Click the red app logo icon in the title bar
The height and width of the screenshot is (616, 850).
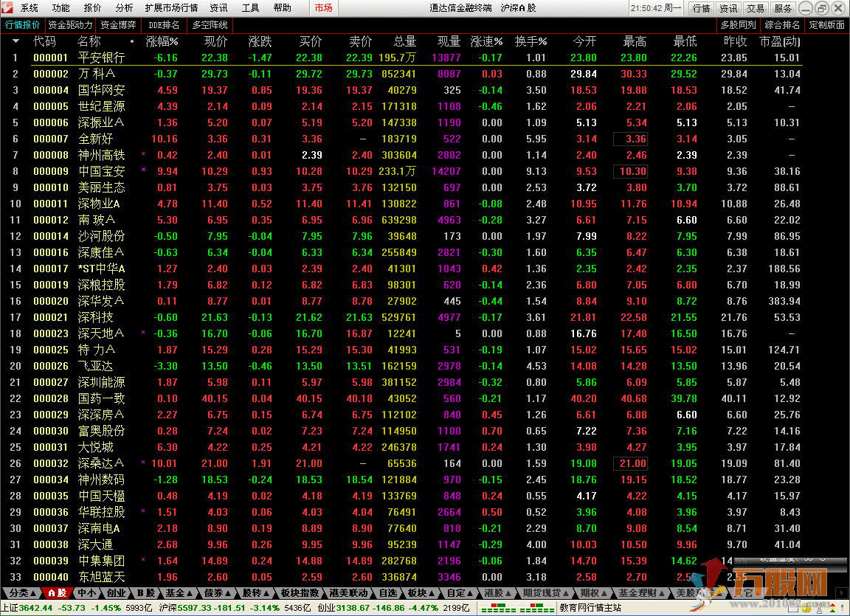(7, 7)
